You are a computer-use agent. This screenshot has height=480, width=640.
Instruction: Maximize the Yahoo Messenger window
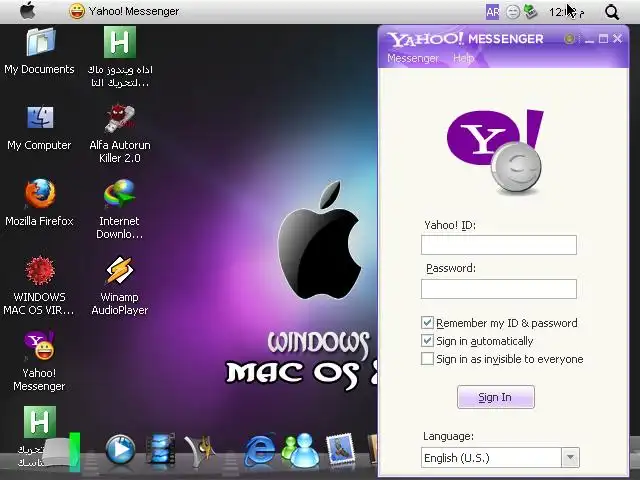coord(603,39)
